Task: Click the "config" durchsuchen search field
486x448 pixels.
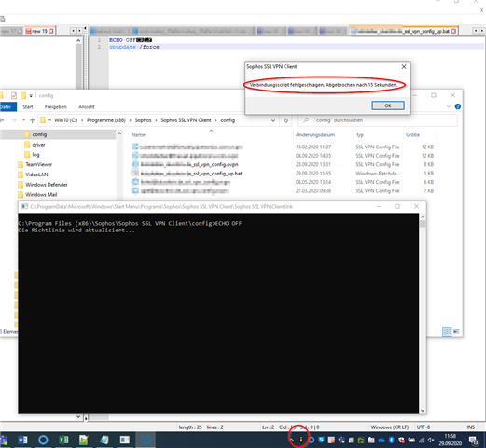Action: pyautogui.click(x=377, y=120)
